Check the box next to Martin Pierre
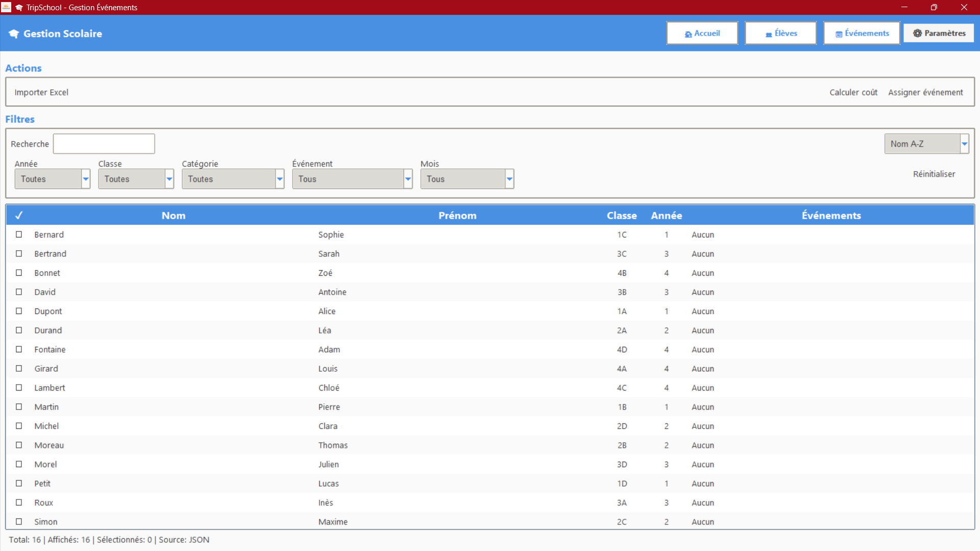The width and height of the screenshot is (980, 551). 19,407
